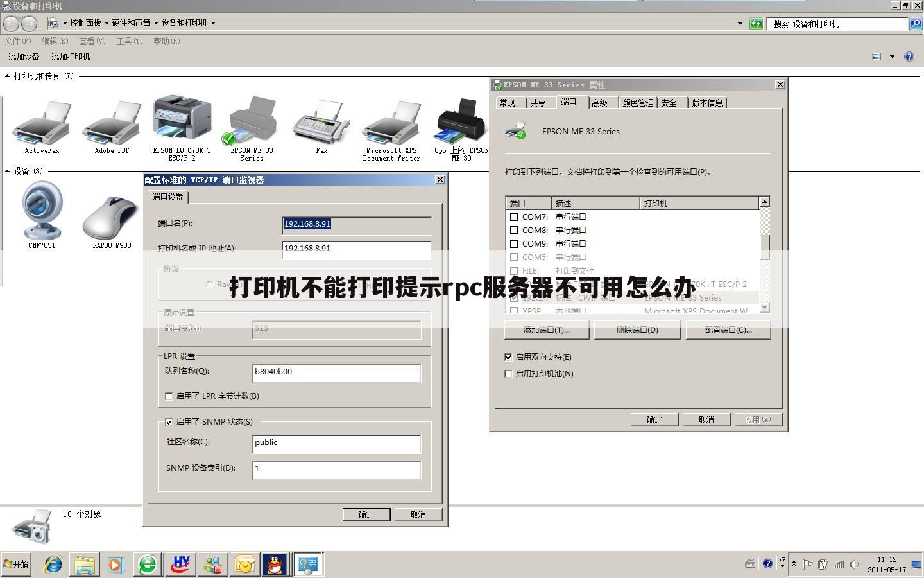Select the CNF7051 webcam device icon
This screenshot has width=924, height=578.
coord(42,212)
